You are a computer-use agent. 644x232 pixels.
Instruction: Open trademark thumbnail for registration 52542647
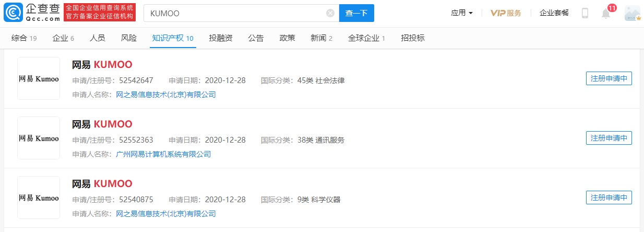pos(39,78)
